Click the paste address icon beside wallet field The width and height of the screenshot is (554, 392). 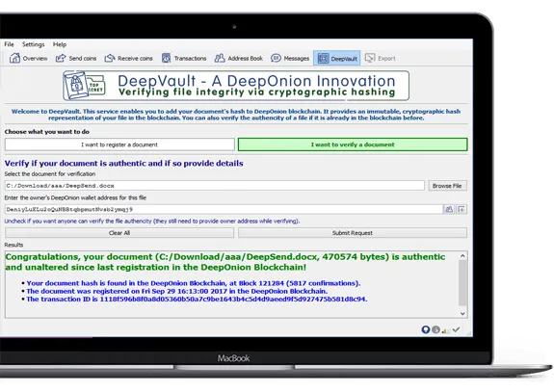(462, 209)
